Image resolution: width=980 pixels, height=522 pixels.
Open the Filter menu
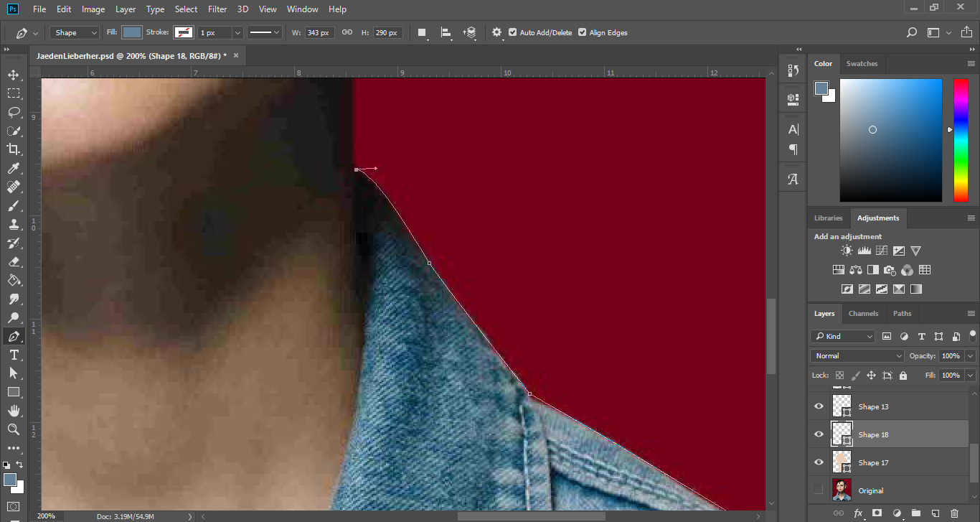(x=217, y=9)
